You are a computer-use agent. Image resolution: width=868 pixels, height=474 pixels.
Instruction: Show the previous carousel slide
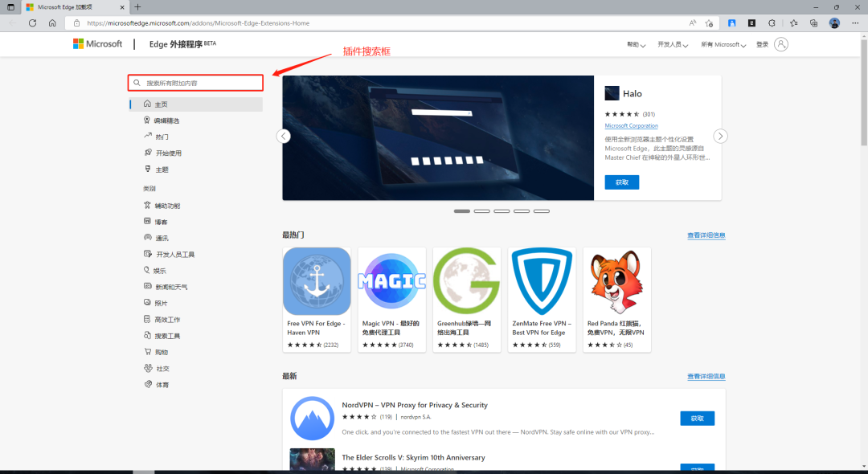coord(284,136)
